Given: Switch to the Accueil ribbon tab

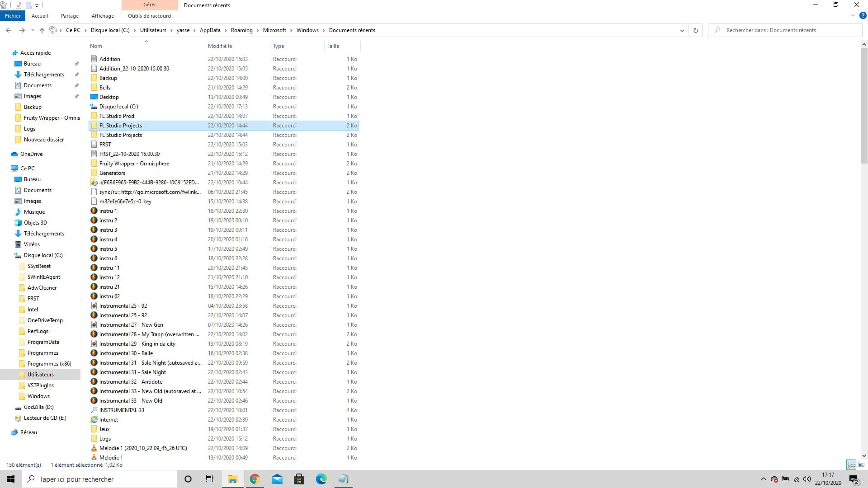Looking at the screenshot, I should pyautogui.click(x=40, y=16).
